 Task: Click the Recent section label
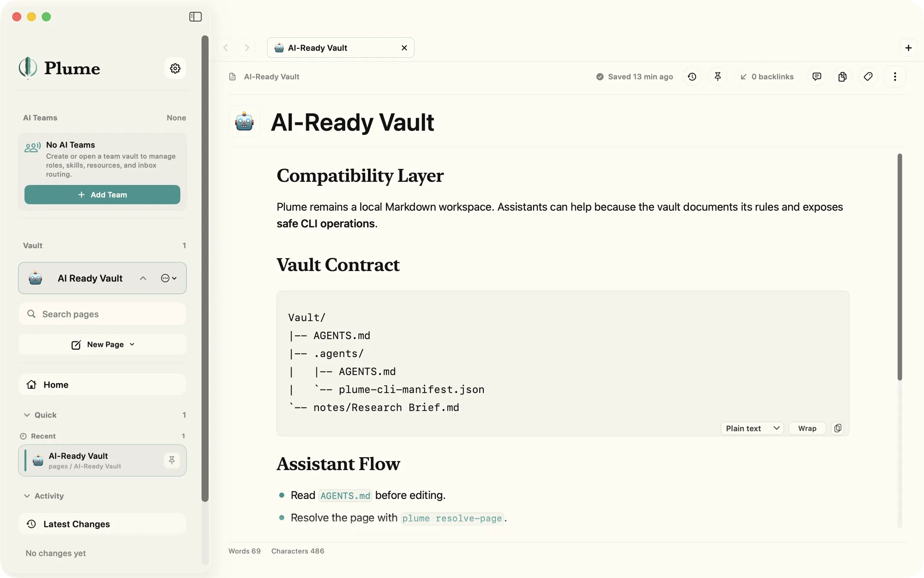[x=43, y=436]
